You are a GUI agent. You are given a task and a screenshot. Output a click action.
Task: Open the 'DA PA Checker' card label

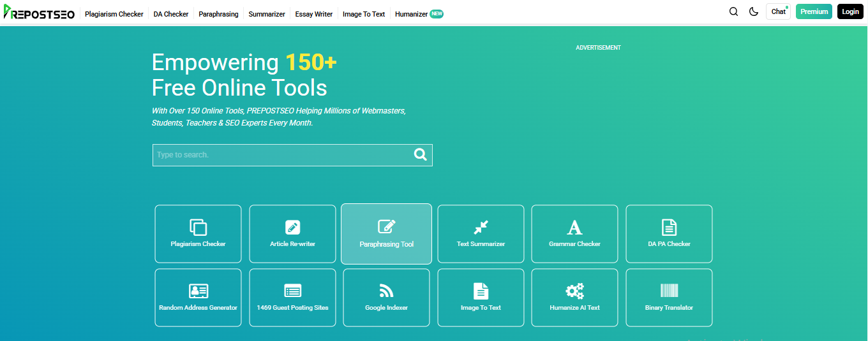[x=669, y=244]
